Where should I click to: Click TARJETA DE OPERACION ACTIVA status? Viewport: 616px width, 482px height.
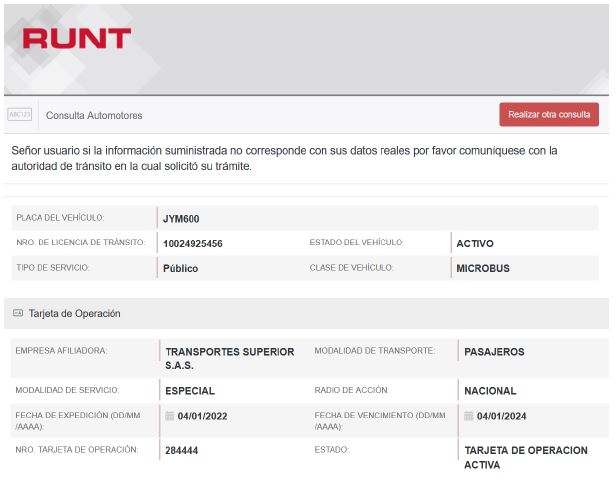(526, 457)
